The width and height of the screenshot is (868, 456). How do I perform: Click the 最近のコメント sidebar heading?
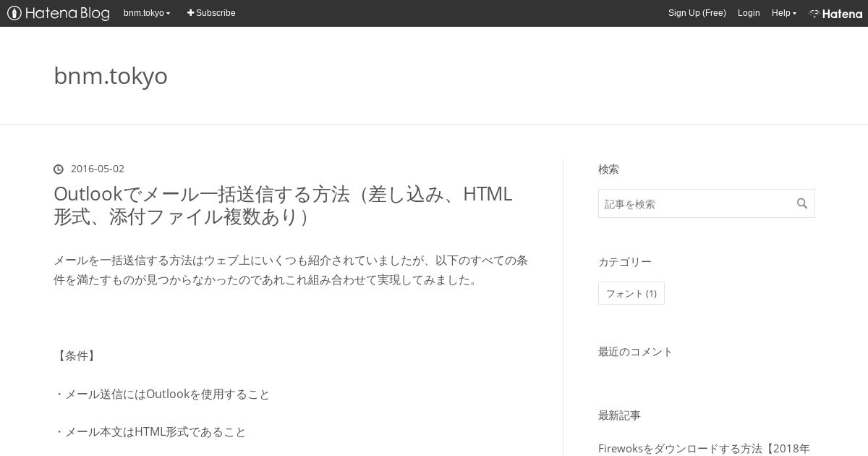click(x=636, y=352)
